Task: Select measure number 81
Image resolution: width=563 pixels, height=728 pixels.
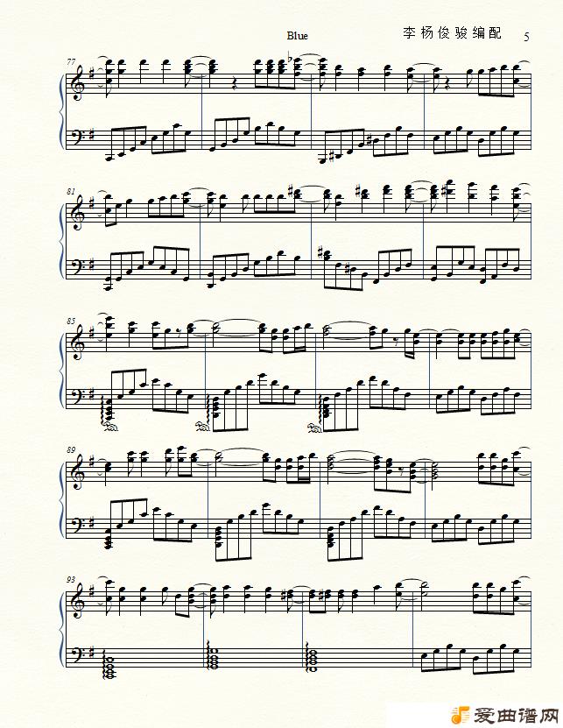Action: pyautogui.click(x=71, y=191)
